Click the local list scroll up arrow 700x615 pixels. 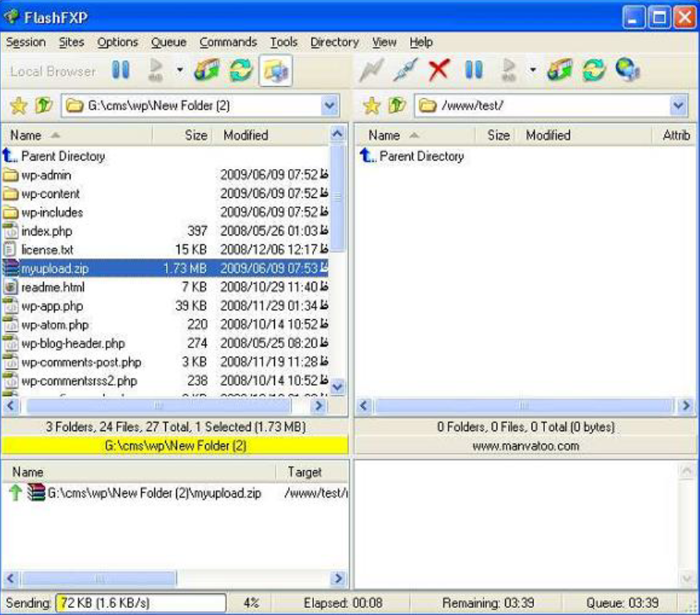pyautogui.click(x=337, y=134)
